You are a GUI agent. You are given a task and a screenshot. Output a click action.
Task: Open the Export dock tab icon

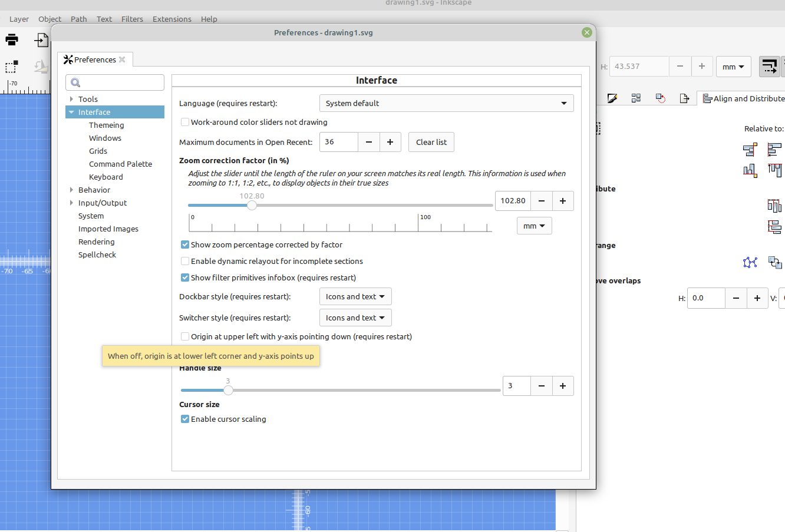tap(684, 98)
